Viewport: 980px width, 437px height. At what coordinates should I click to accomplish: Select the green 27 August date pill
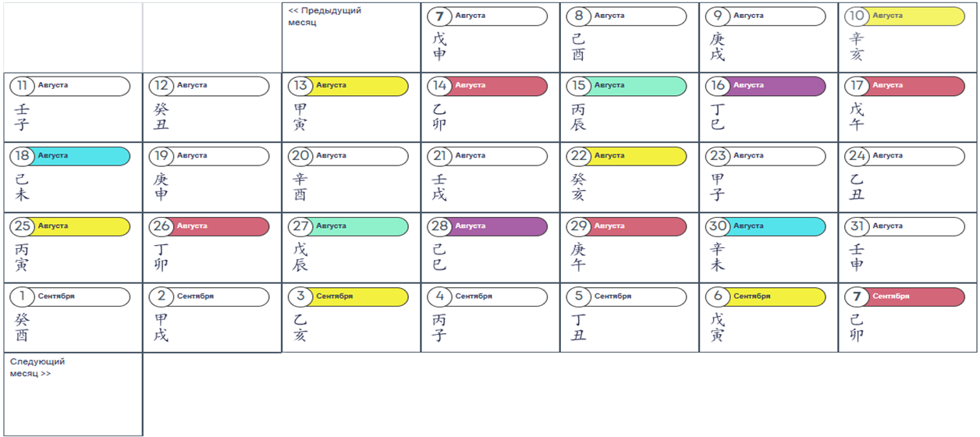(x=348, y=227)
